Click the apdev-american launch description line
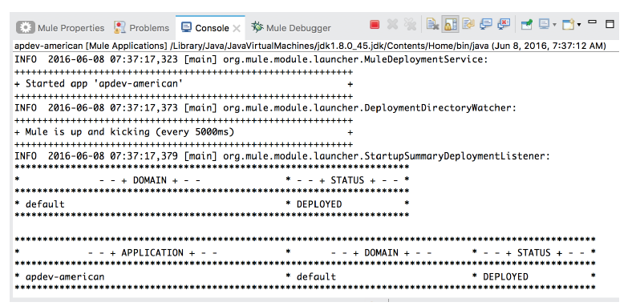 pyautogui.click(x=310, y=46)
